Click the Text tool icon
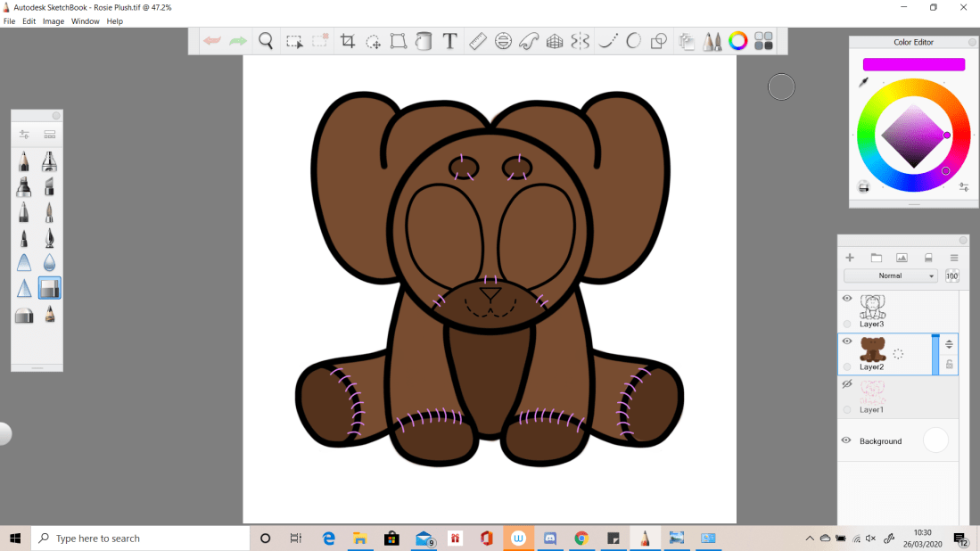This screenshot has width=980, height=551. click(x=450, y=41)
